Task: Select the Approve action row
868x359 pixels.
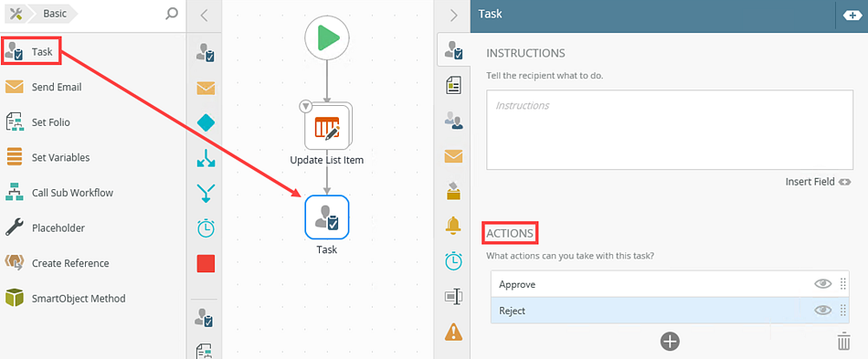Action: coord(670,284)
